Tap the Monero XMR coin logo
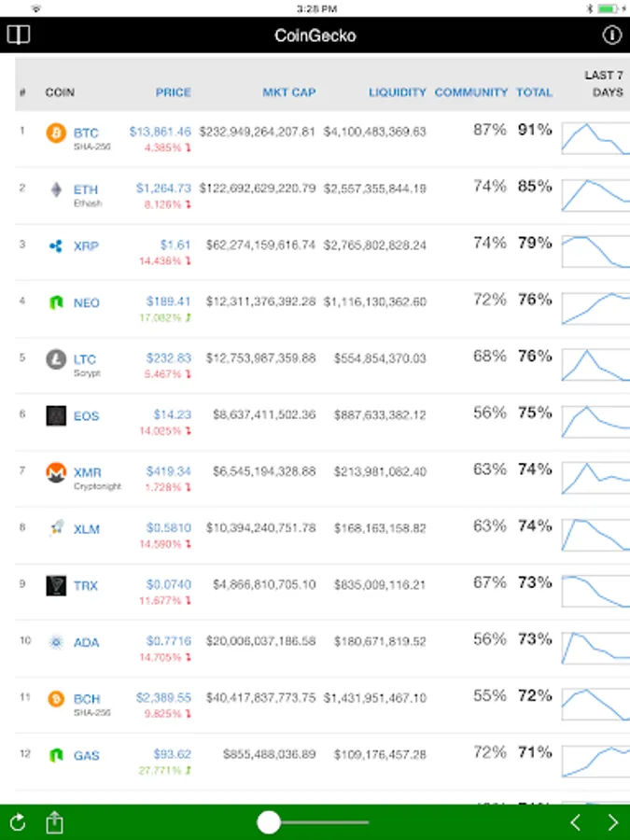 click(56, 473)
